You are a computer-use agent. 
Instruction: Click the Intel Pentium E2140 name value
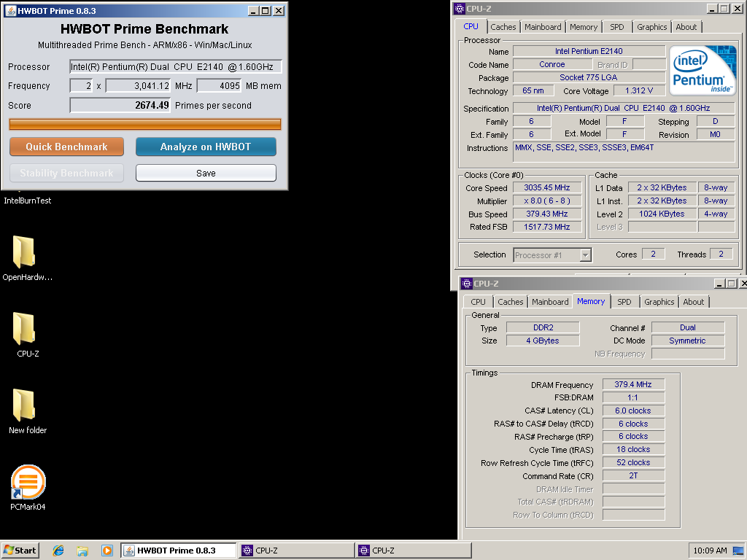click(589, 51)
